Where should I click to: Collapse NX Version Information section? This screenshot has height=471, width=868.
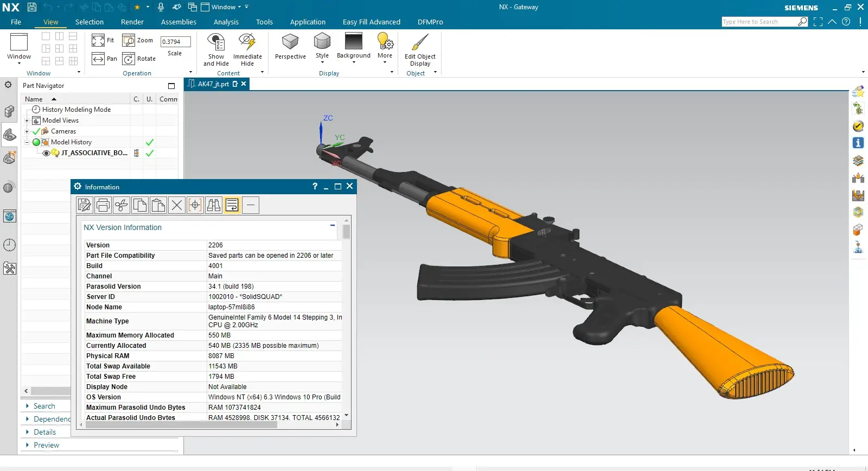pyautogui.click(x=333, y=225)
